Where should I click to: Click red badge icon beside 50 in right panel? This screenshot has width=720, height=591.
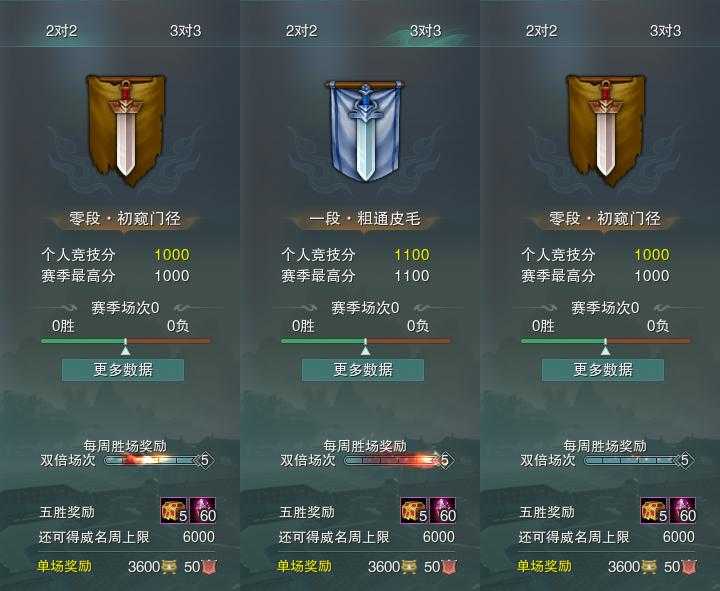point(689,567)
